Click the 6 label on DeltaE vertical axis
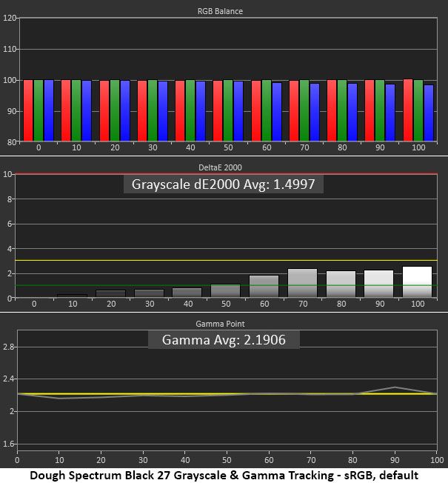The width and height of the screenshot is (448, 483). coord(10,224)
